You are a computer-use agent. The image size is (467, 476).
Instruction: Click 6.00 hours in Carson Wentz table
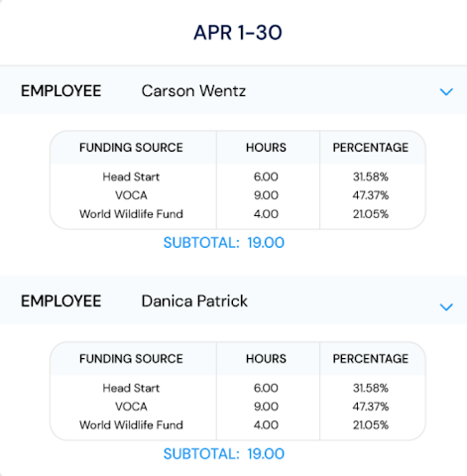(266, 177)
